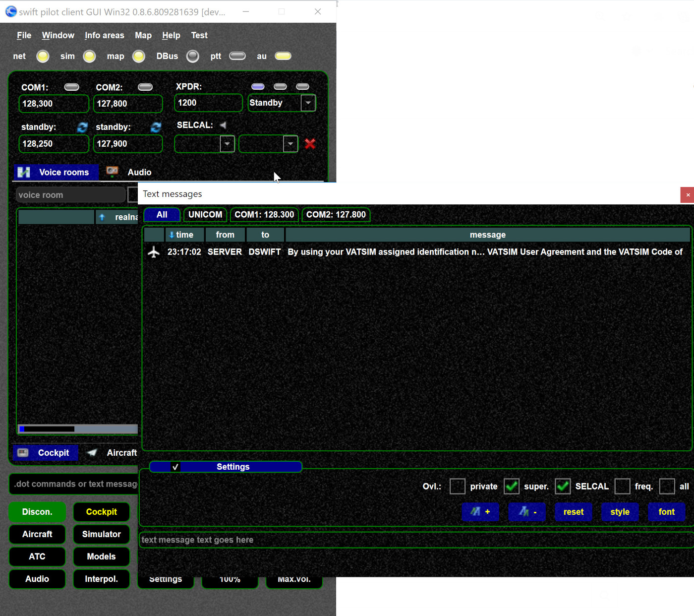
Task: Click the first XPDR mode LED
Action: pyautogui.click(x=258, y=86)
